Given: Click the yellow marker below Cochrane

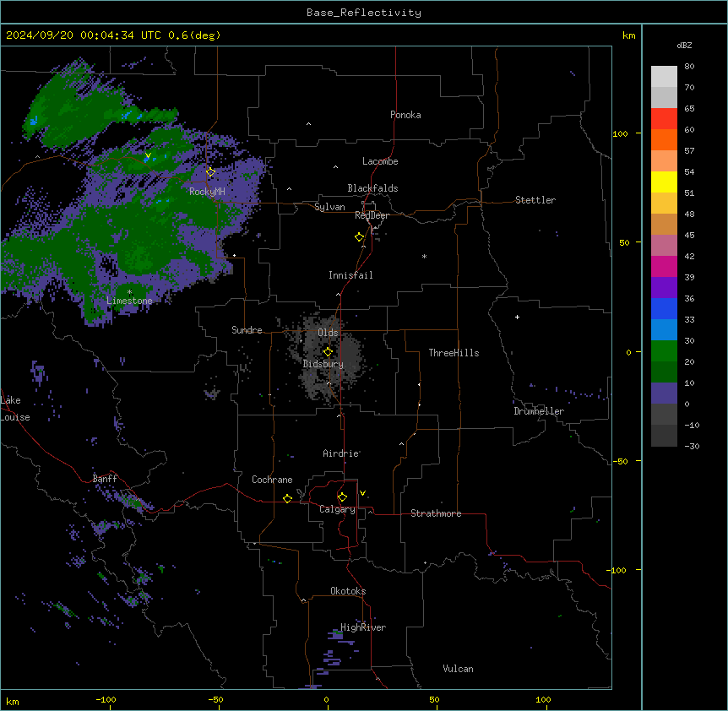Looking at the screenshot, I should pyautogui.click(x=287, y=498).
